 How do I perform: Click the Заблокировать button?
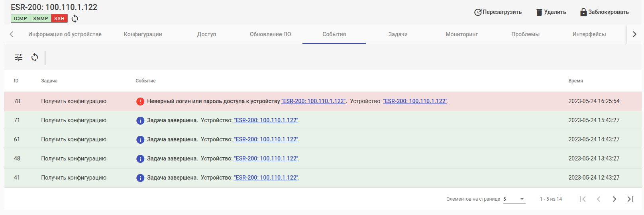[x=604, y=12]
